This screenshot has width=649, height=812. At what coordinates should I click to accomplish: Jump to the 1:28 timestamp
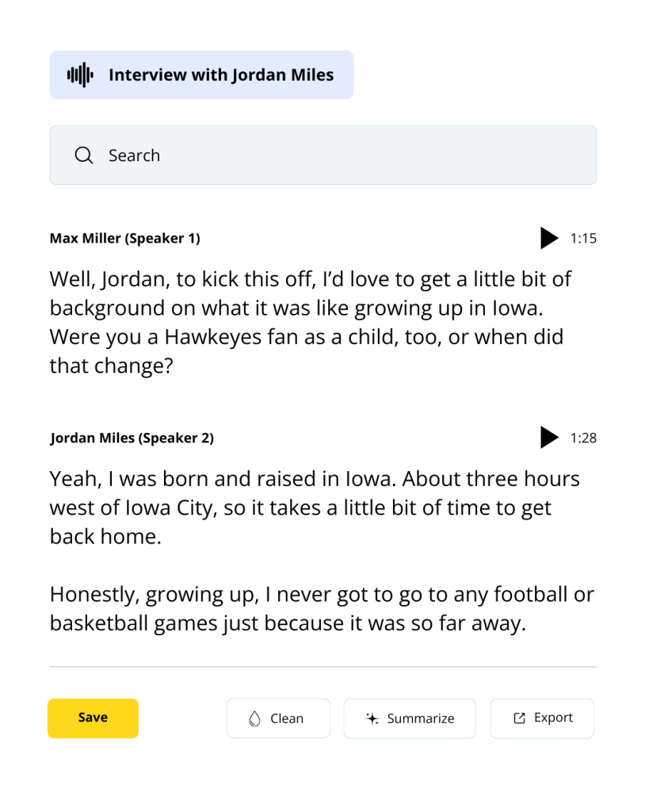pyautogui.click(x=583, y=438)
